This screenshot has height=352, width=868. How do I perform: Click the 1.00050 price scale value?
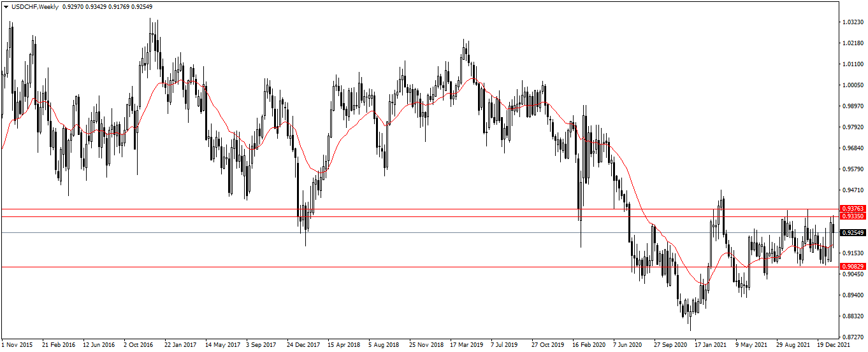point(853,85)
